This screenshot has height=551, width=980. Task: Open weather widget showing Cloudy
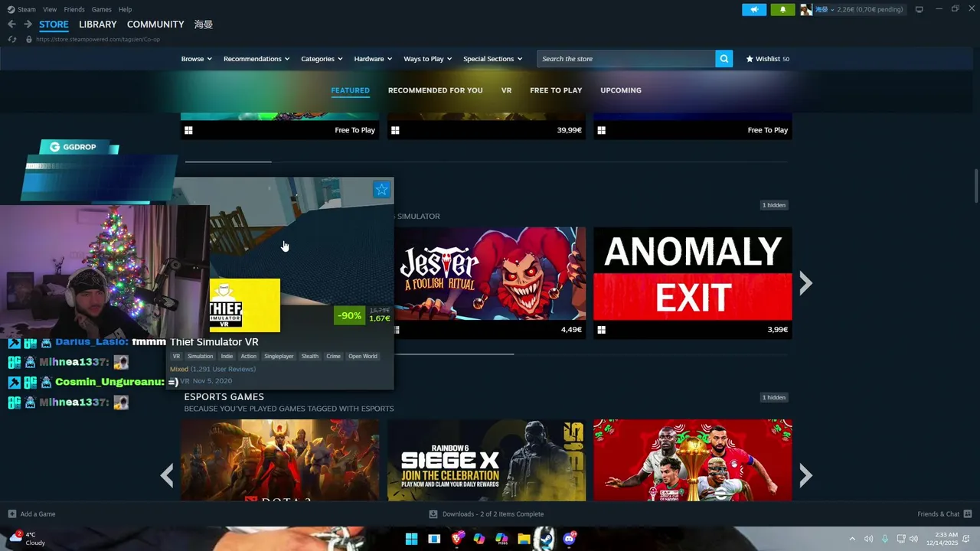28,539
